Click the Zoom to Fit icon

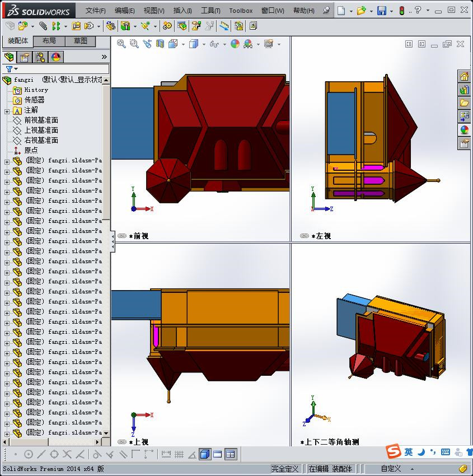(x=121, y=44)
